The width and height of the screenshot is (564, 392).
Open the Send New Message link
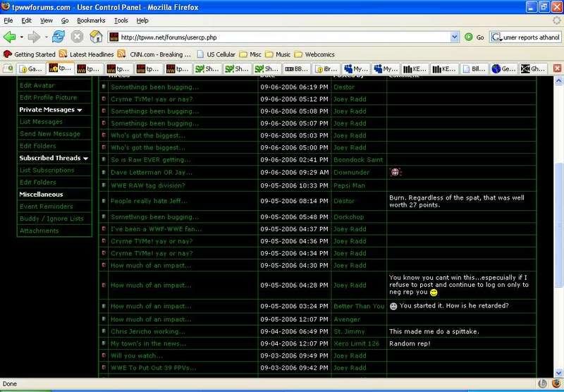click(50, 134)
